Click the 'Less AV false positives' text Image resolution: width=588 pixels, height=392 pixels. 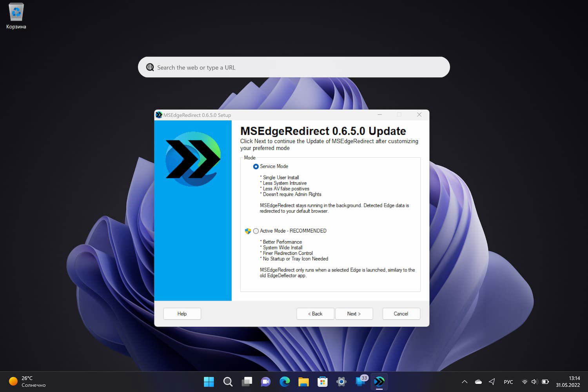click(286, 189)
